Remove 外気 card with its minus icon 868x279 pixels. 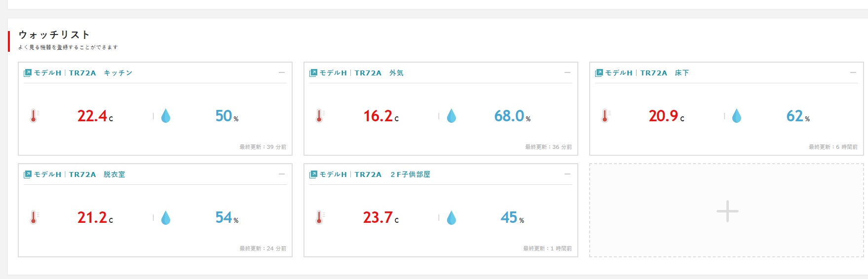tap(567, 72)
